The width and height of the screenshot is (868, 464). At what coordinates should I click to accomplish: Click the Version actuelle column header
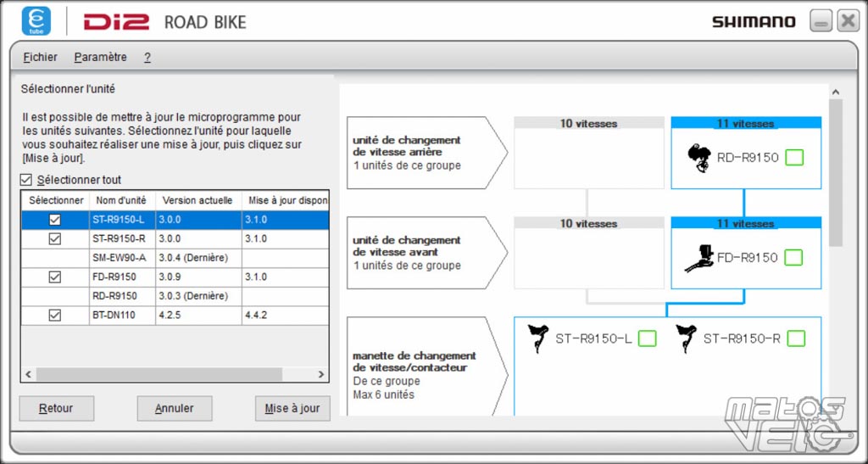coord(198,200)
